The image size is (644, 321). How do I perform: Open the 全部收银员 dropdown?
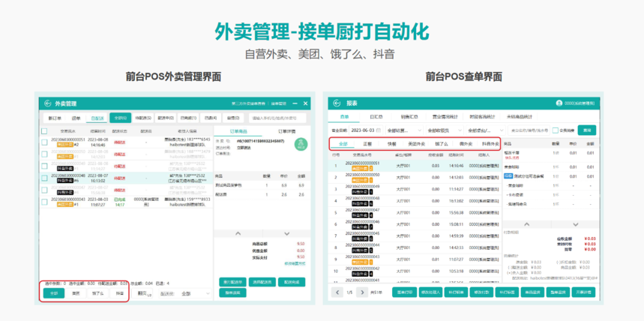(444, 130)
